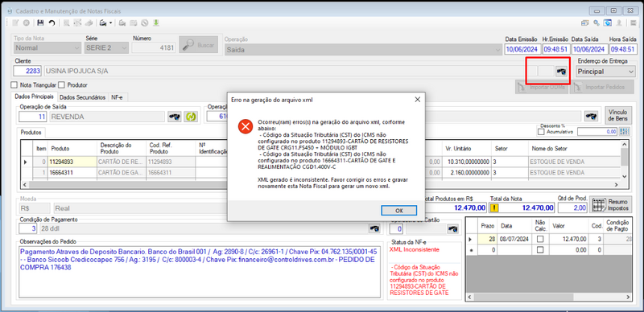The height and width of the screenshot is (312, 644).
Task: Click the Hr.Emissão time field
Action: (x=555, y=49)
